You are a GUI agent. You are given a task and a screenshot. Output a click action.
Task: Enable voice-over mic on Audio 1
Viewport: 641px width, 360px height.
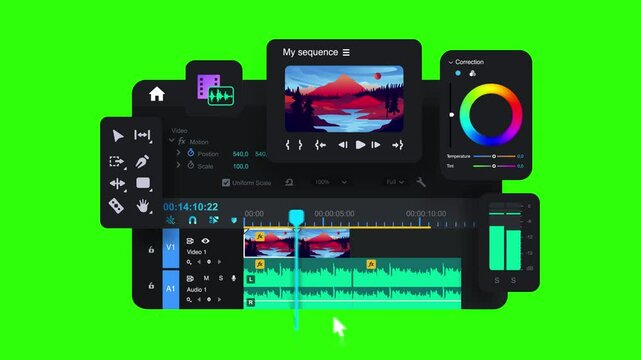pos(234,278)
